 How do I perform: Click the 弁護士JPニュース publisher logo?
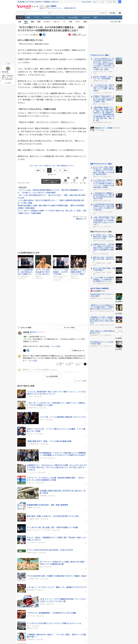77,35
